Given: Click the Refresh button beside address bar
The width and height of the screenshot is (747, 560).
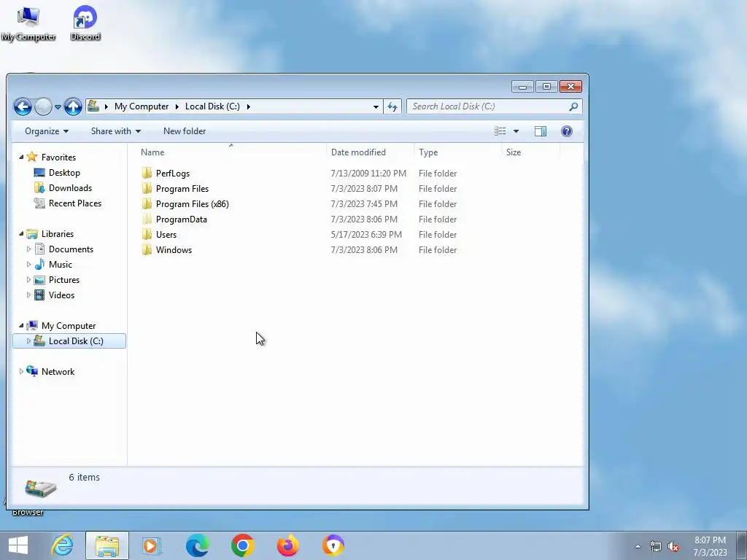Looking at the screenshot, I should 392,106.
